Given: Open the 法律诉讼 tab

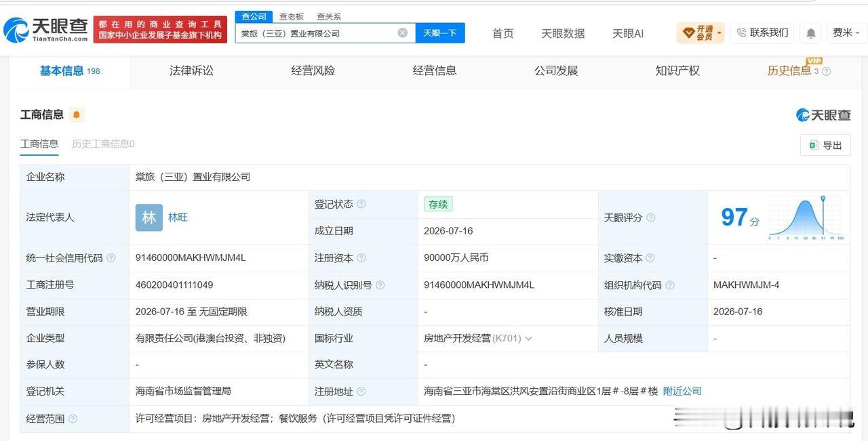Looking at the screenshot, I should [x=191, y=70].
